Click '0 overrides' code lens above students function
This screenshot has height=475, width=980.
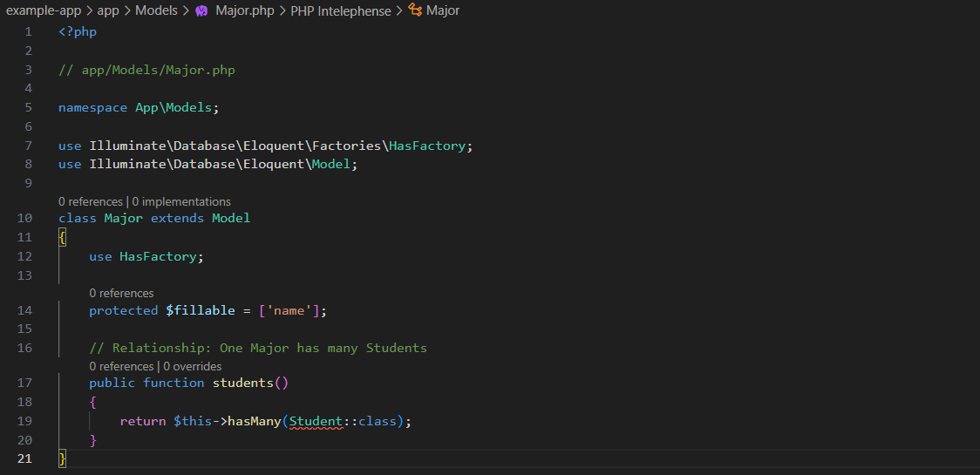(x=193, y=366)
